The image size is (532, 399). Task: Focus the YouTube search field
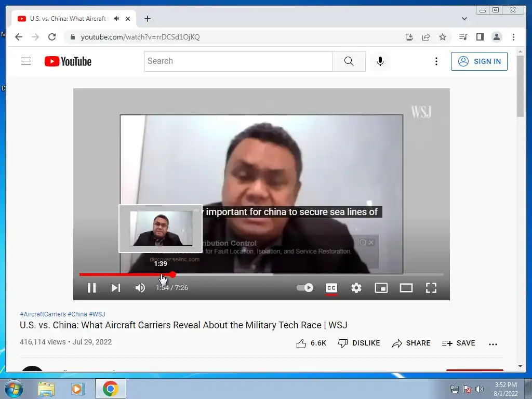coord(238,61)
